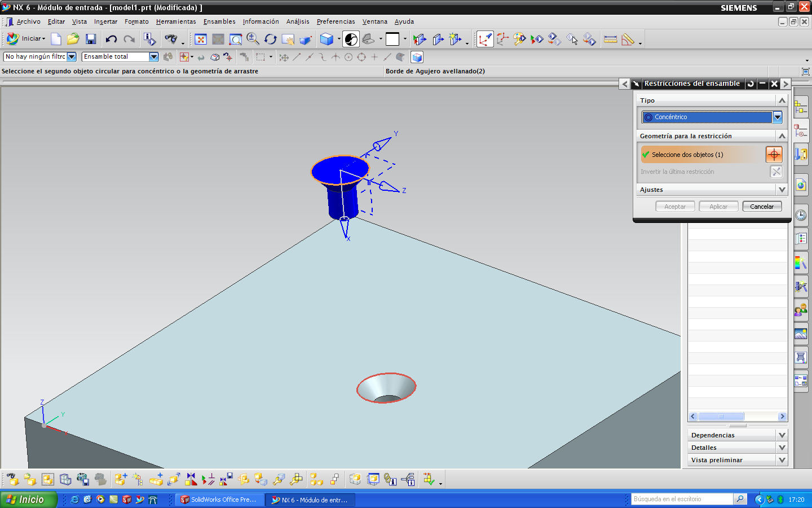Click the Aceptar button
The height and width of the screenshot is (508, 812).
(x=675, y=207)
